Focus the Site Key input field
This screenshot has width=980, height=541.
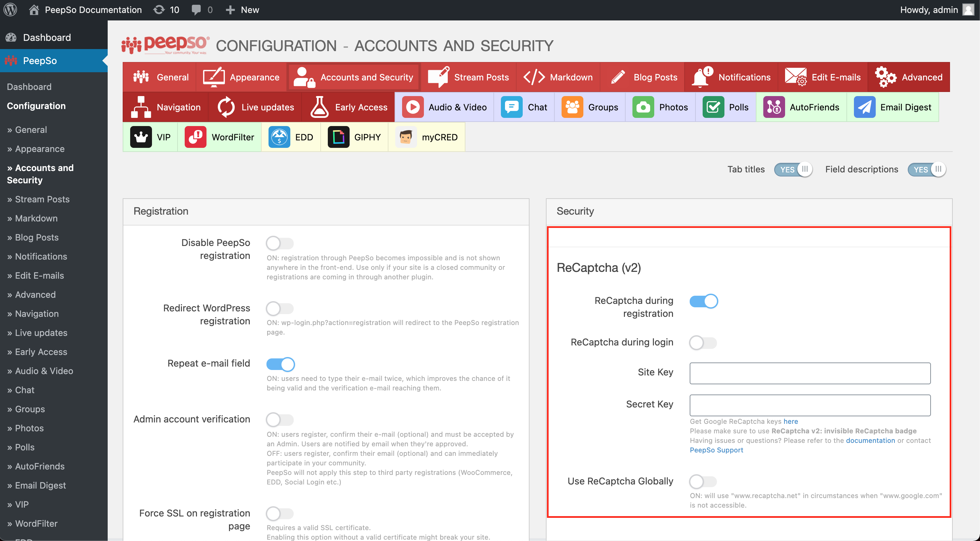pos(810,373)
